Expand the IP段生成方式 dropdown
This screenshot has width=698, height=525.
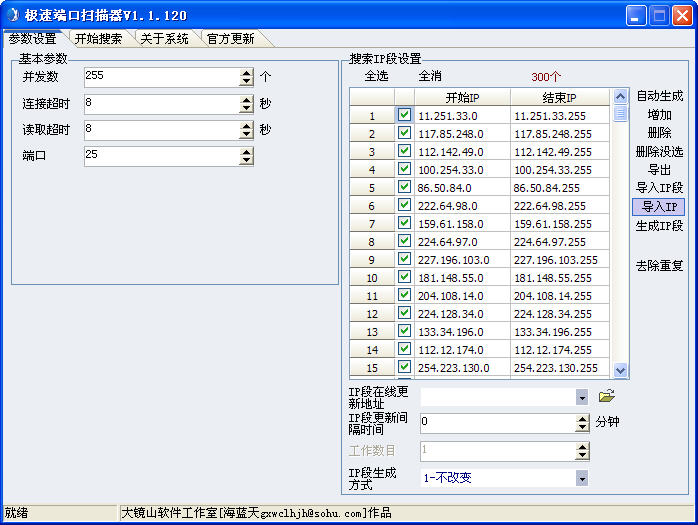pyautogui.click(x=582, y=478)
